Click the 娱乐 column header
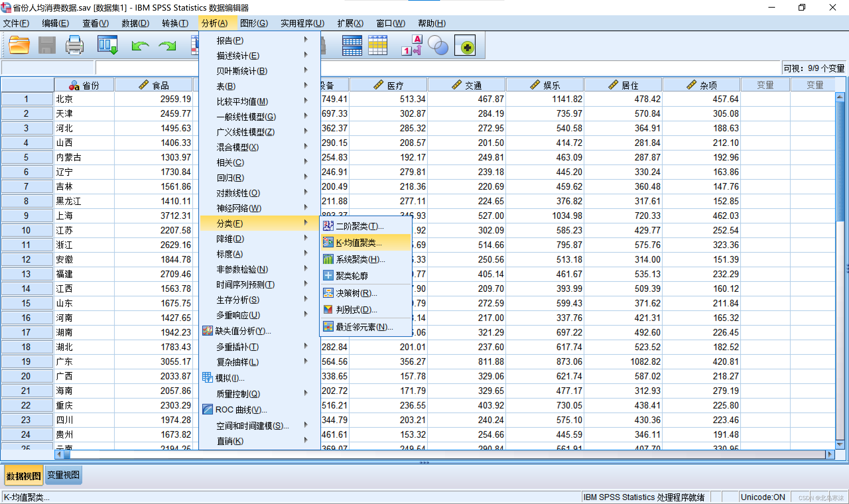This screenshot has height=504, width=849. click(x=545, y=85)
